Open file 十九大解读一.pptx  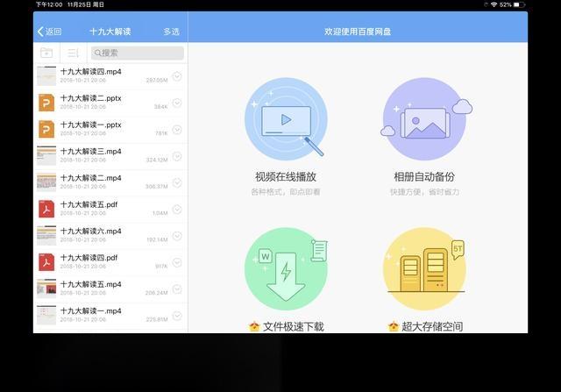click(110, 130)
